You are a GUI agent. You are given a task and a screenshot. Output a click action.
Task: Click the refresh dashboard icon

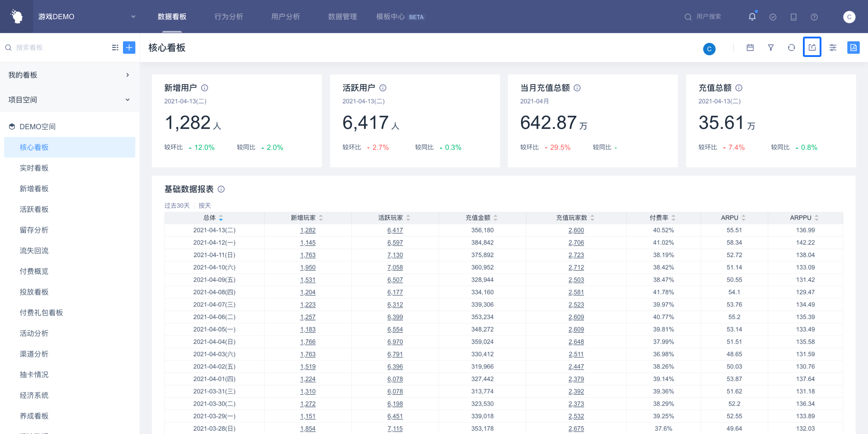(791, 47)
